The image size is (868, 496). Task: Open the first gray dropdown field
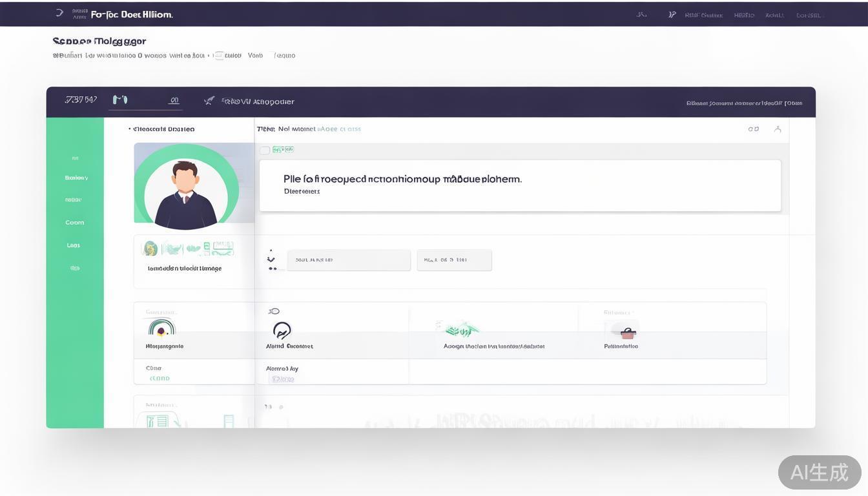349,260
